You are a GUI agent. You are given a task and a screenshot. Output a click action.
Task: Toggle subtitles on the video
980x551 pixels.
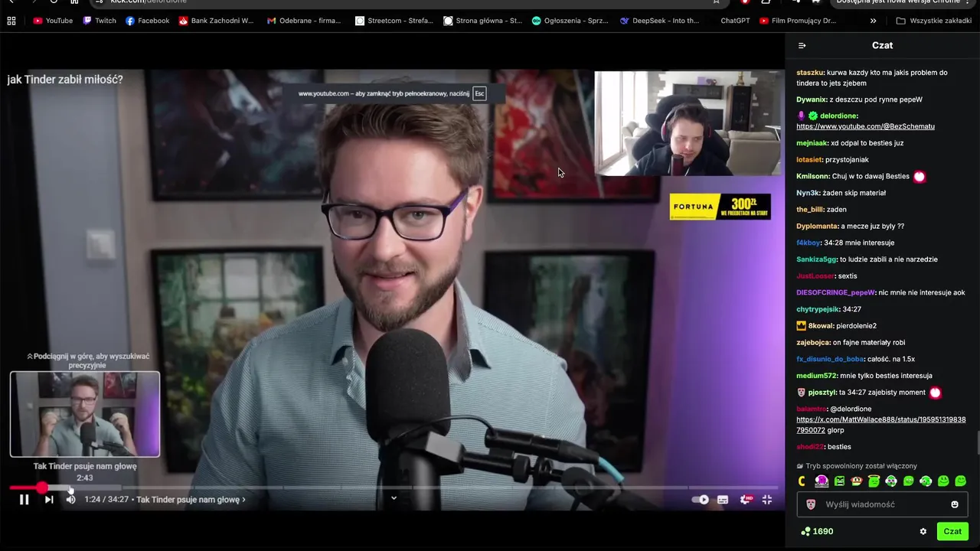pyautogui.click(x=723, y=500)
